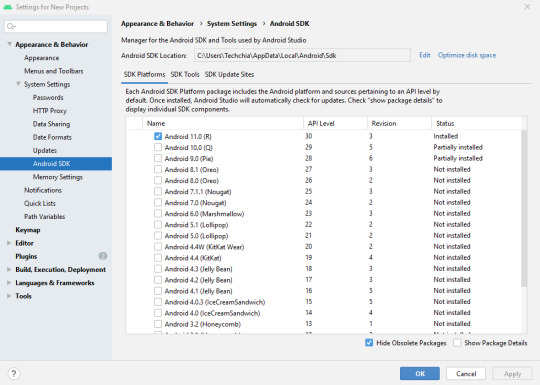Screen dimensions: 540x385
Task: Click the Android SDK Location path field
Action: coord(302,55)
